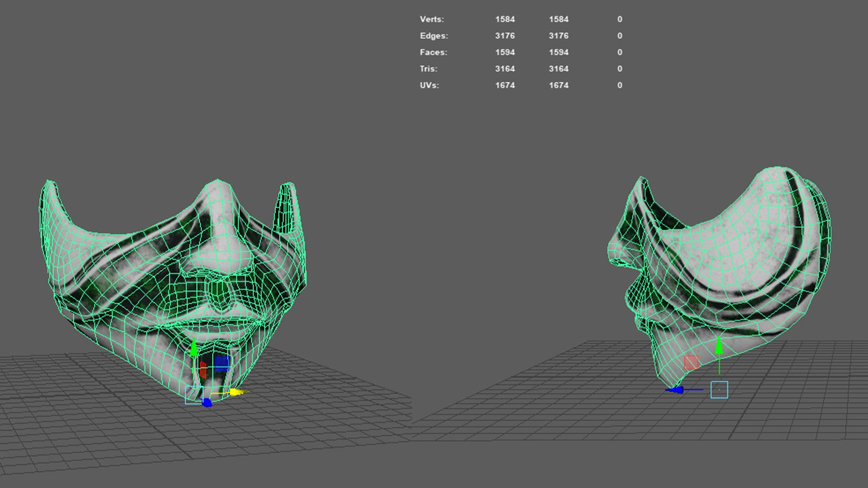Click the 0 value in the Tris row
Screen dimensions: 868x488
pyautogui.click(x=620, y=69)
